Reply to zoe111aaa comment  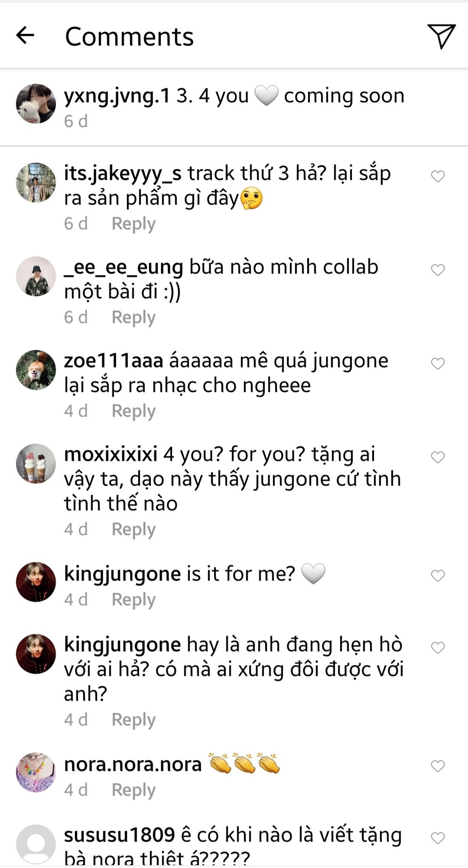tap(133, 410)
